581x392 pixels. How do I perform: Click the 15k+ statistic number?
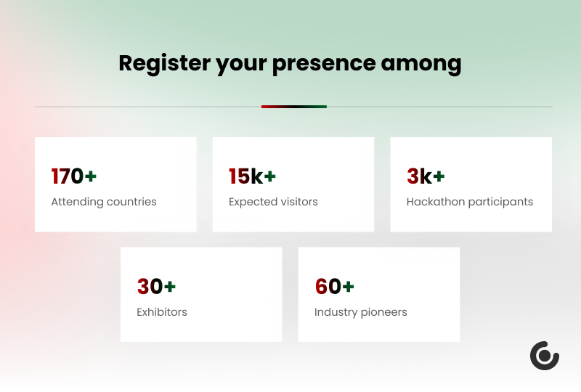[252, 176]
